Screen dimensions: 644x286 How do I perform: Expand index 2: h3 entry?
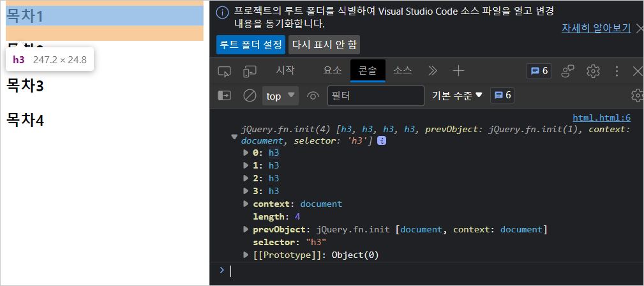coord(246,178)
